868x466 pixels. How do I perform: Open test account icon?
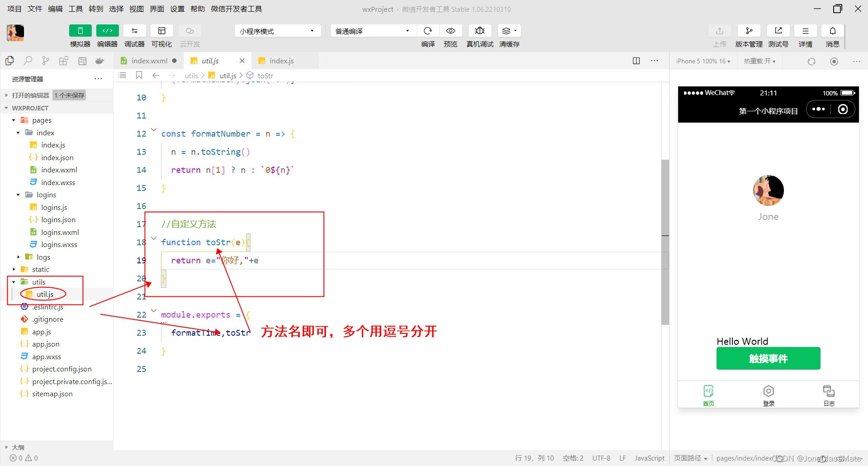(x=778, y=31)
